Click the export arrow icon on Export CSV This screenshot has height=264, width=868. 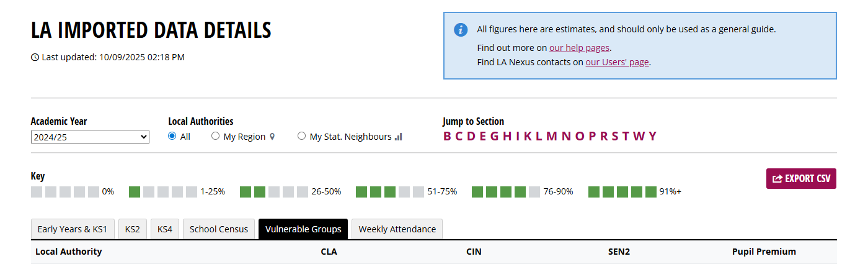click(x=777, y=178)
